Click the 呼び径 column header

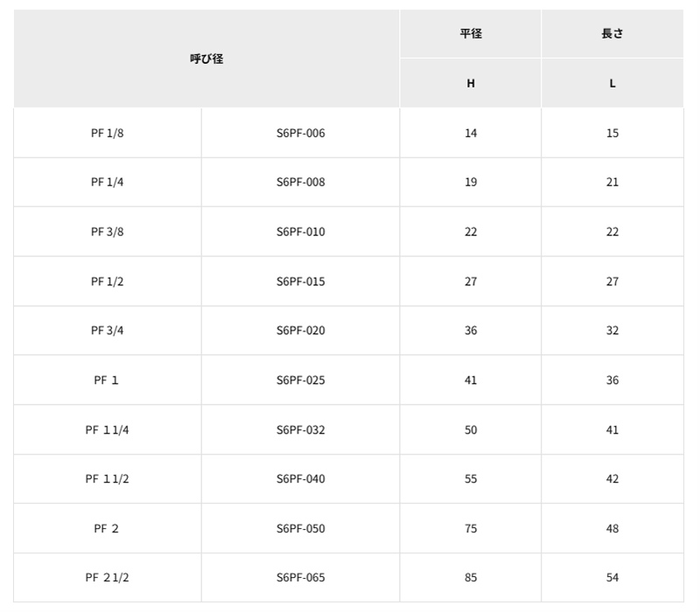click(x=206, y=59)
